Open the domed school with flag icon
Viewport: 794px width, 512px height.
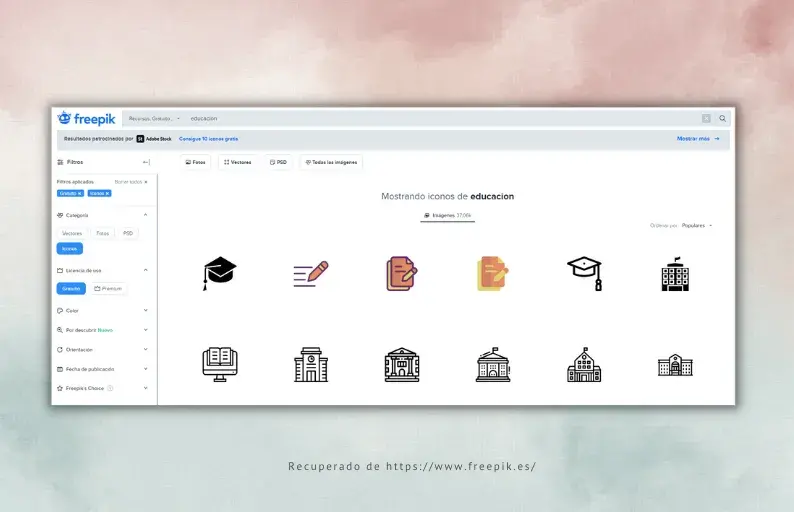coord(493,365)
